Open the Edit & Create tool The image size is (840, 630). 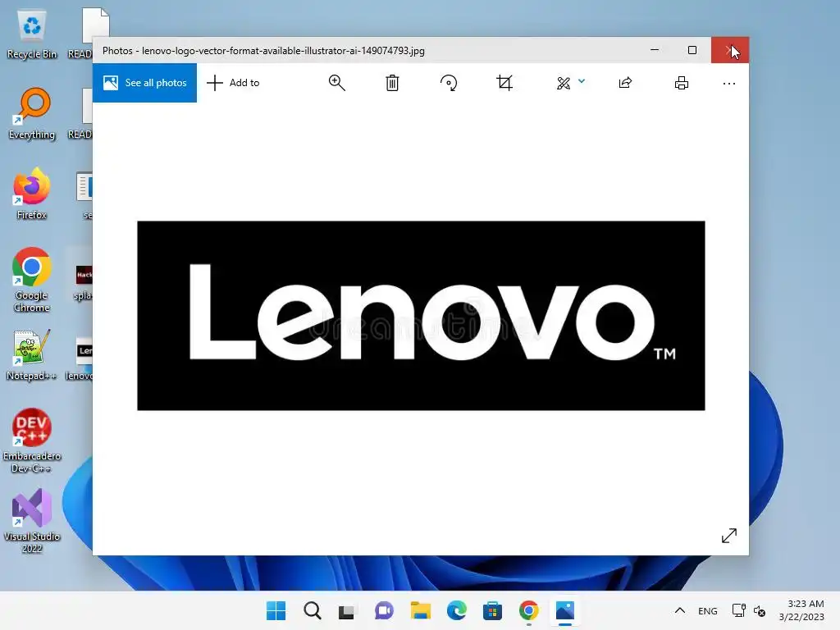point(564,83)
